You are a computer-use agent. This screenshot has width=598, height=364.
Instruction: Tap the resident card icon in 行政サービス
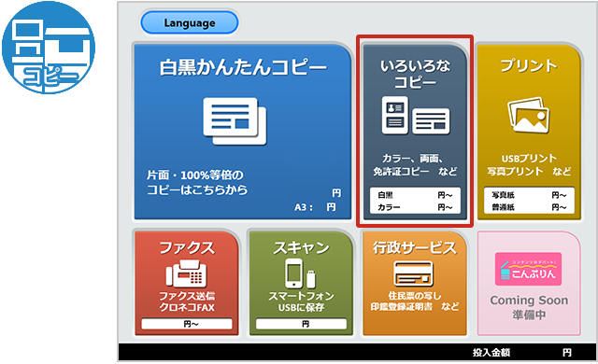coord(413,273)
